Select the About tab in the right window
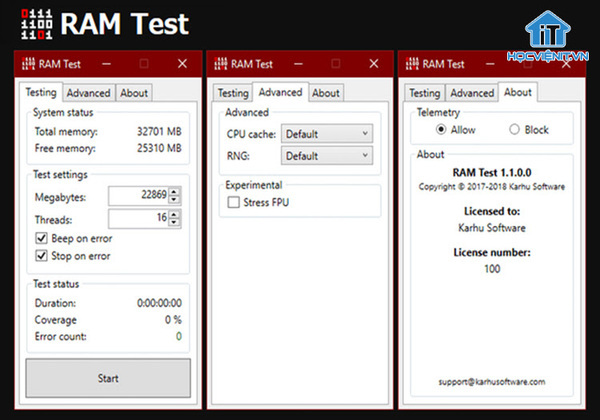The image size is (600, 420). tap(518, 92)
